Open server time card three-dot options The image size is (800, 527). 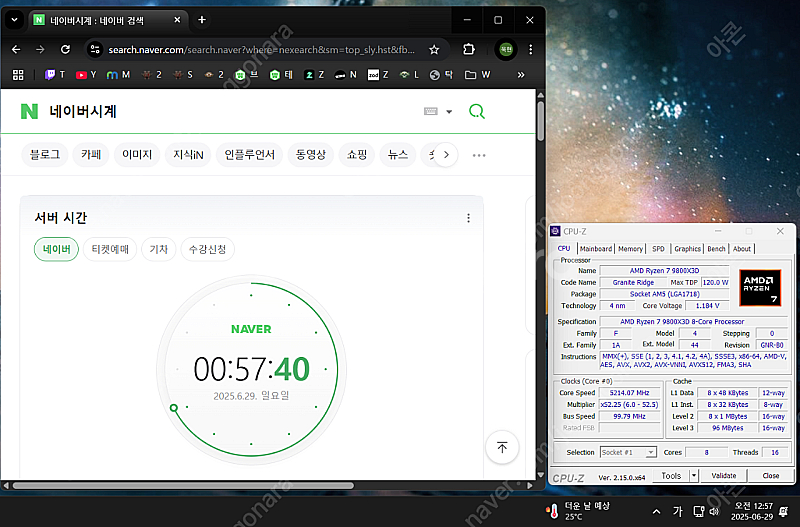[468, 218]
